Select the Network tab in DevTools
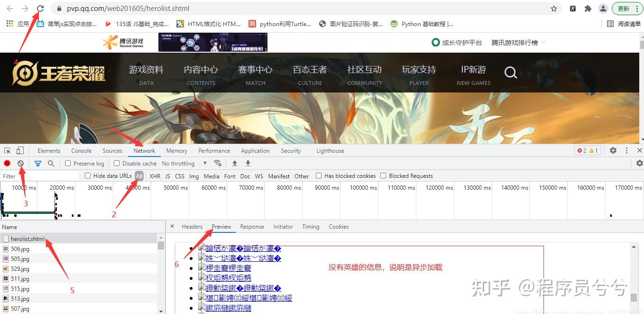 point(144,151)
